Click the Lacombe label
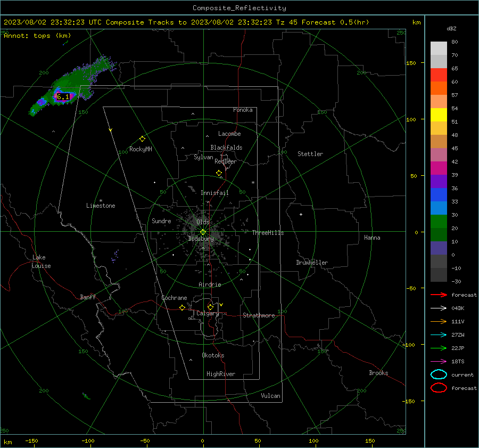479x448 pixels. click(x=229, y=134)
